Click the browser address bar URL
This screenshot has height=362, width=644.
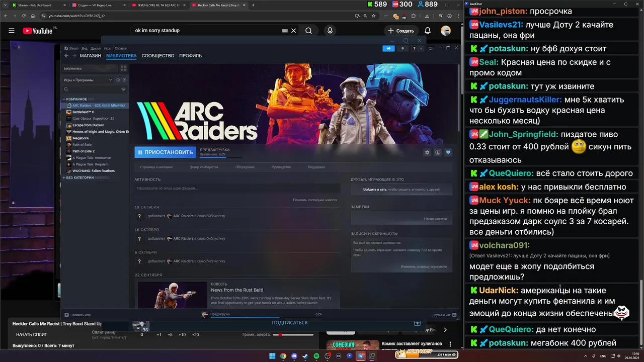[77, 16]
